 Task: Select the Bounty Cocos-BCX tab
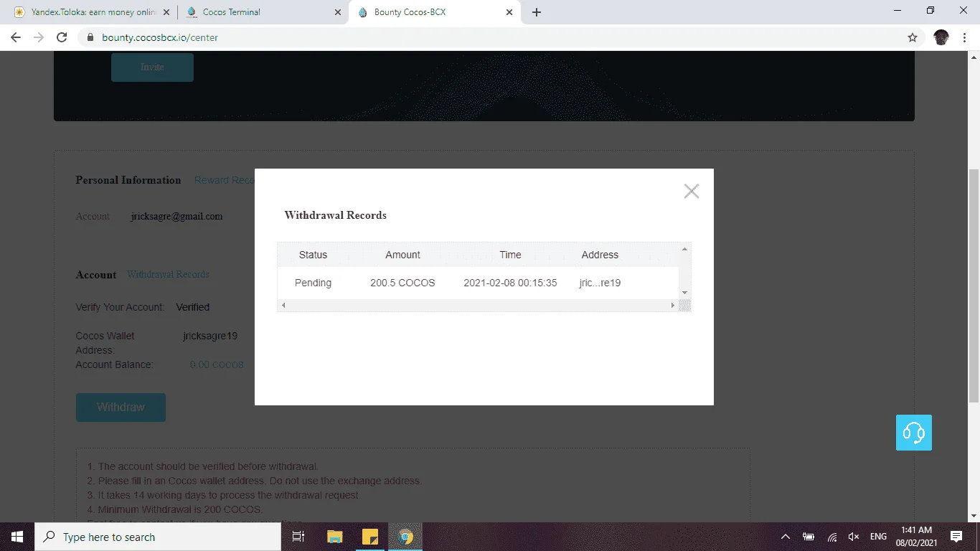(x=435, y=12)
